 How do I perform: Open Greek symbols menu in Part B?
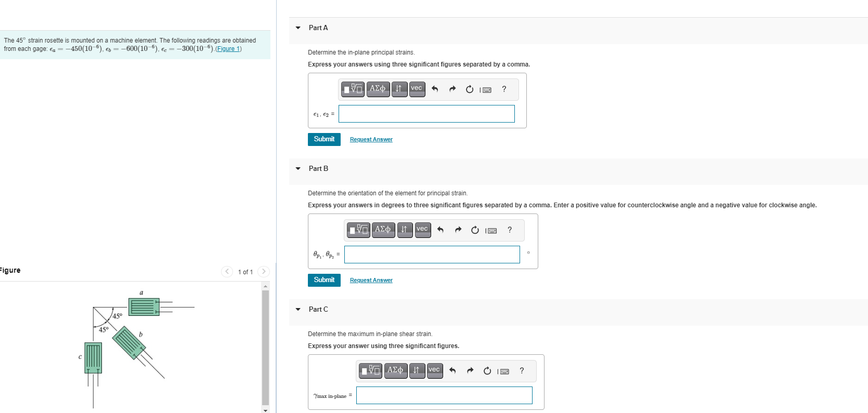pos(384,230)
